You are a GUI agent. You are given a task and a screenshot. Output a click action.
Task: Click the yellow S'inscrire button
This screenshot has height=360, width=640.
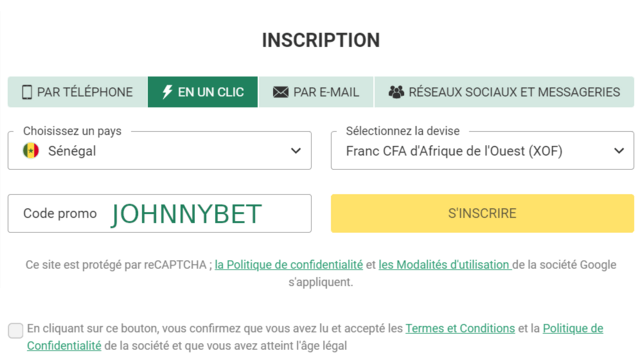(482, 213)
